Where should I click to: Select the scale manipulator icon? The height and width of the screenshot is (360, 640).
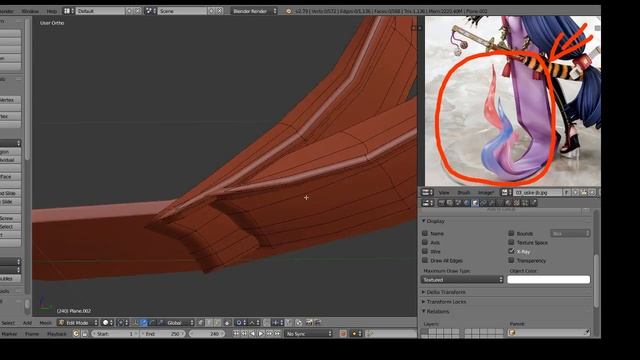click(x=161, y=323)
